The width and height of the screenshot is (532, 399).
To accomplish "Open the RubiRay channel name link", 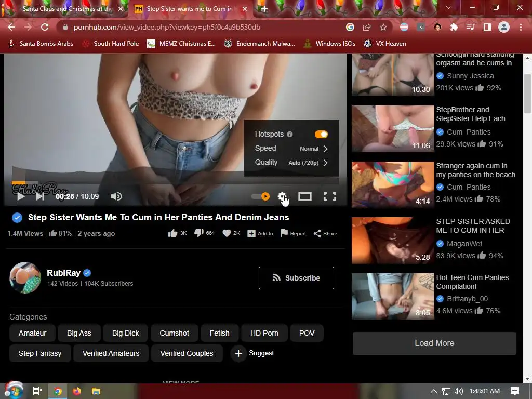I will [x=63, y=273].
